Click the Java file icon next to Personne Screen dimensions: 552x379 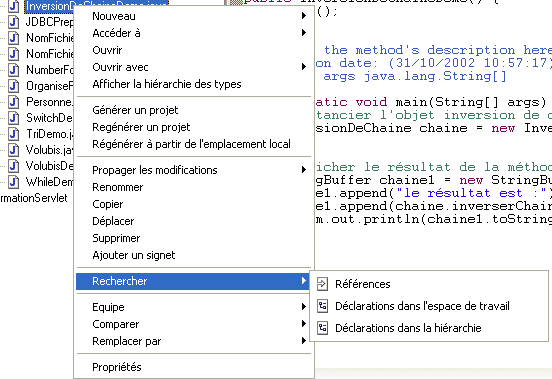13,102
